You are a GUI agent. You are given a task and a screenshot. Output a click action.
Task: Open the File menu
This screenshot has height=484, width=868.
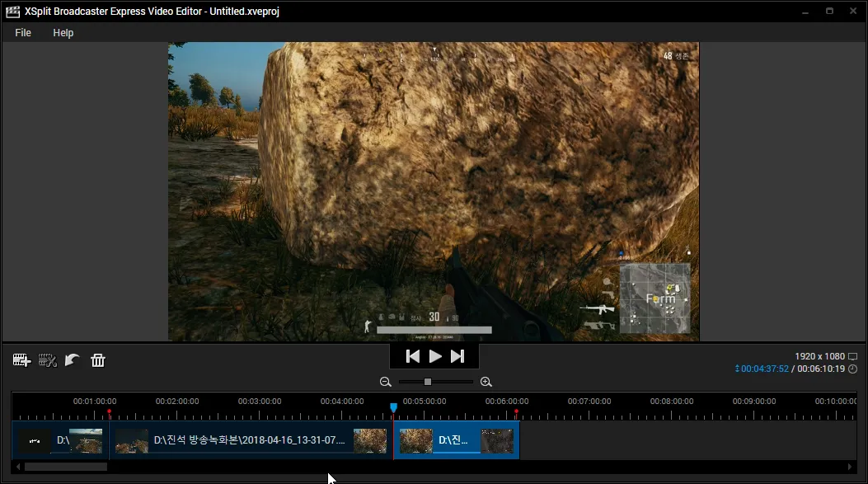pos(23,33)
